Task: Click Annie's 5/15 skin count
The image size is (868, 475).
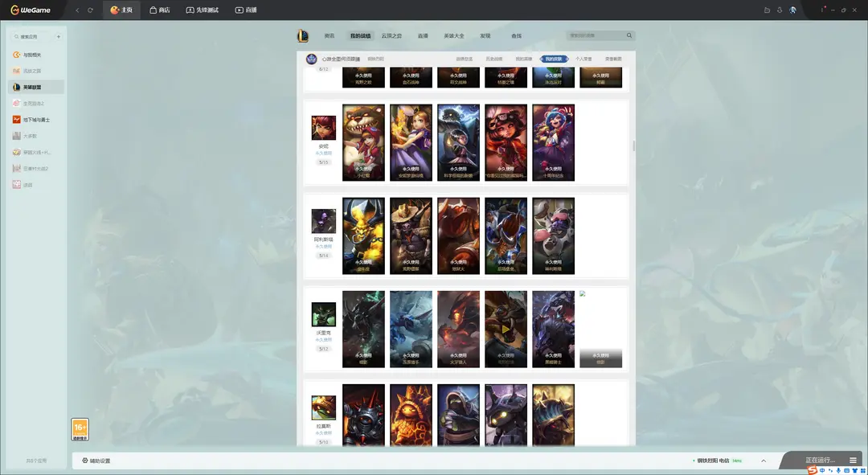Action: tap(323, 162)
